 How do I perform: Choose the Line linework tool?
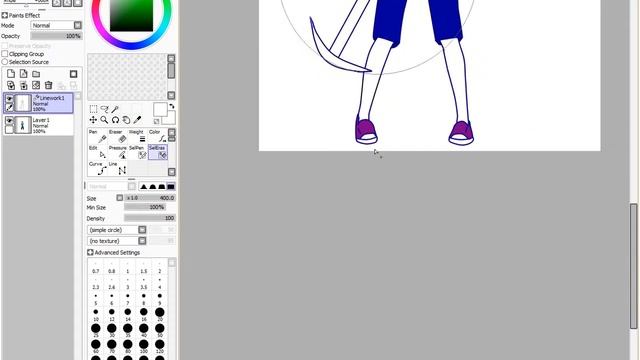pyautogui.click(x=118, y=168)
